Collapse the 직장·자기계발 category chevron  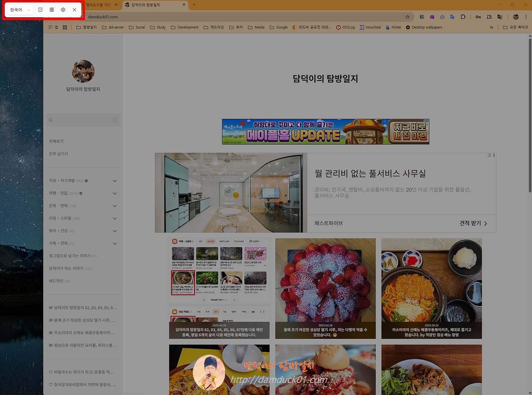click(114, 181)
